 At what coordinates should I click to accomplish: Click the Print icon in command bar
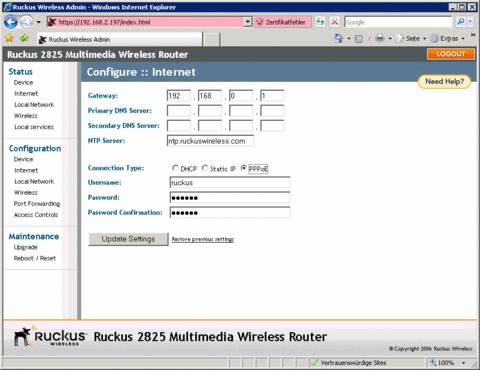pos(380,38)
